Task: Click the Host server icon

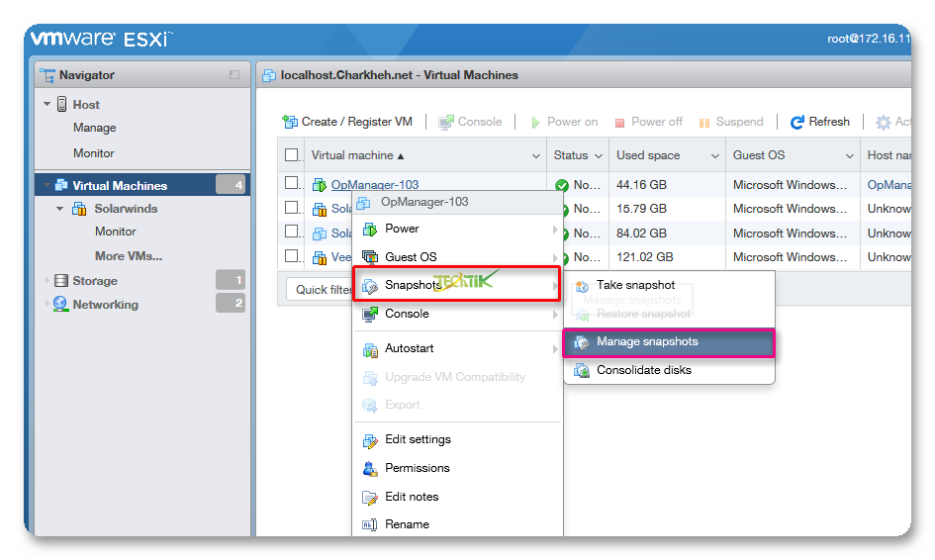Action: tap(62, 104)
